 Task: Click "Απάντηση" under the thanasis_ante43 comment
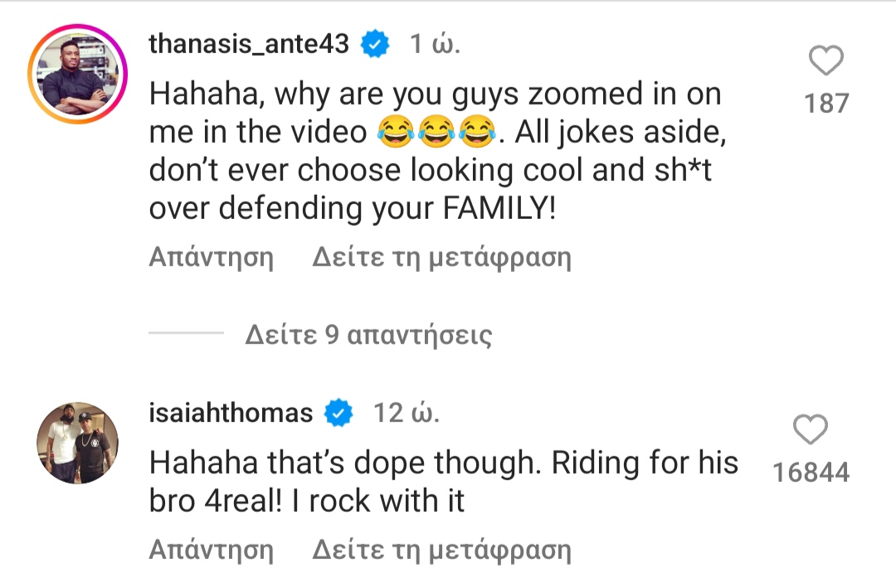point(211,258)
